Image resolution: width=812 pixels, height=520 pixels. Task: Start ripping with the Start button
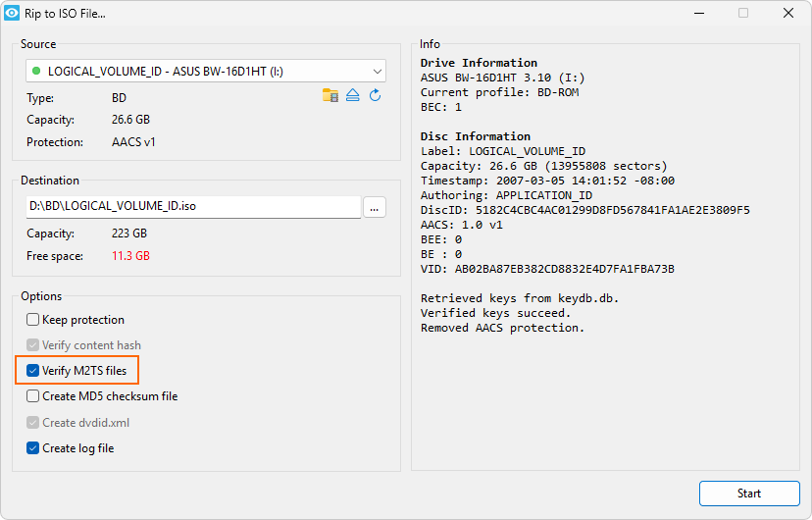pyautogui.click(x=749, y=494)
